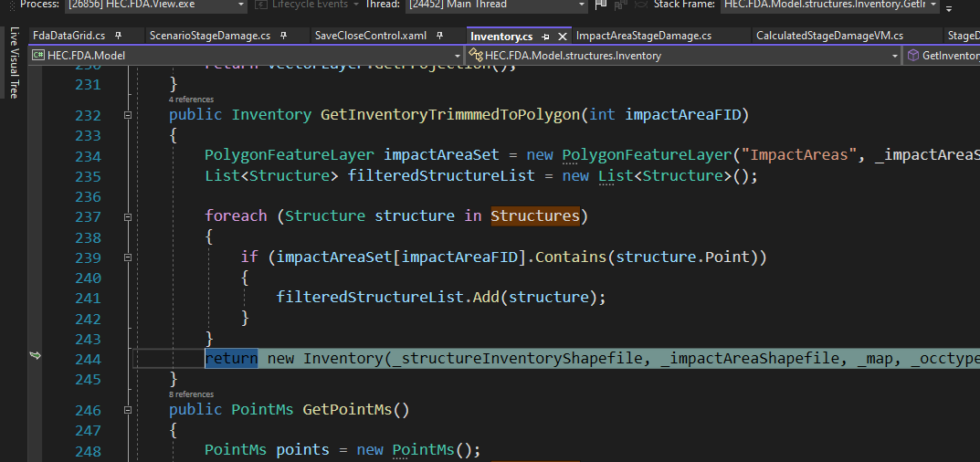Open the Live Visual Tree side panel
This screenshot has height=462, width=980.
tap(15, 62)
